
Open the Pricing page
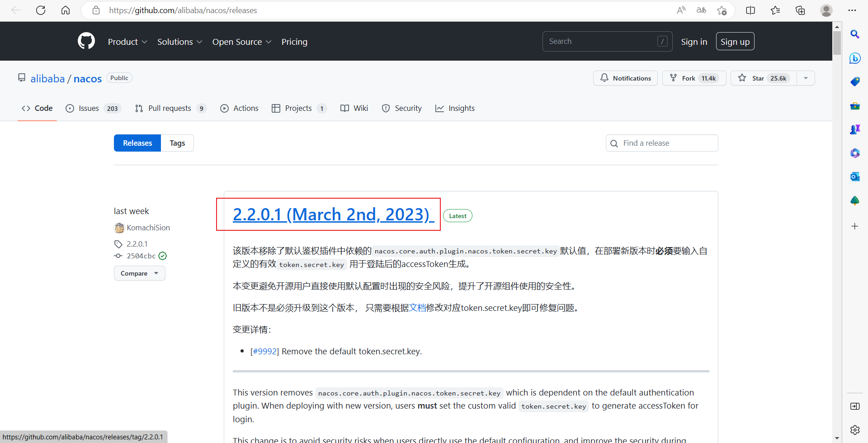tap(294, 42)
